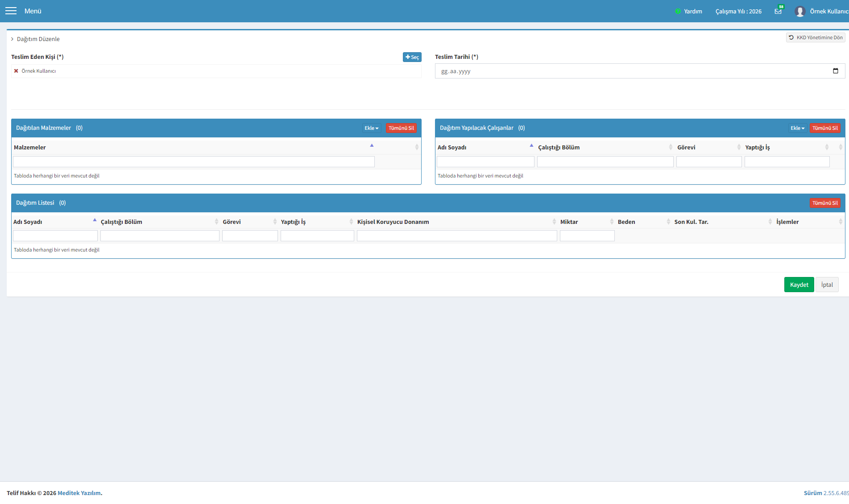The image size is (849, 504).
Task: Click the user avatar icon
Action: [799, 11]
